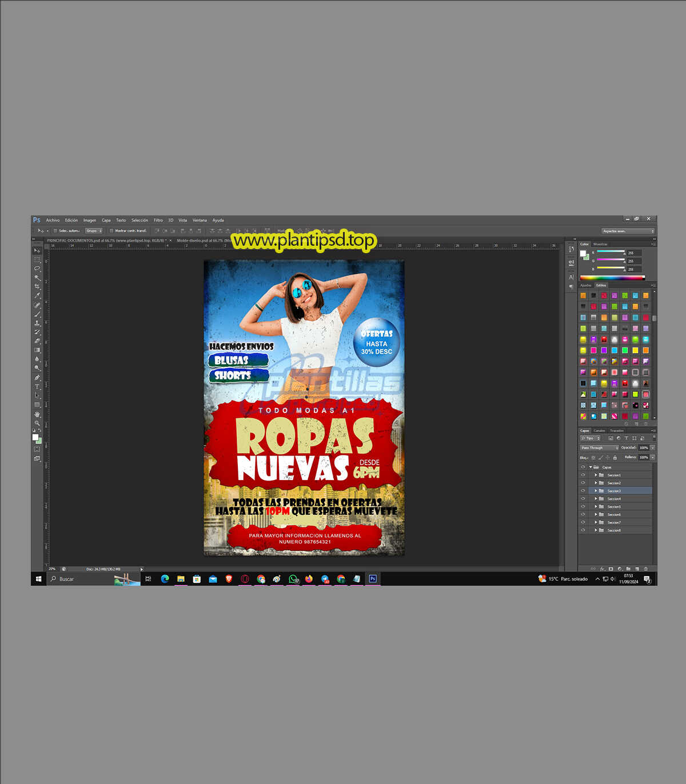This screenshot has height=784, width=686.
Task: Expand the Seccion2 group
Action: [x=596, y=483]
